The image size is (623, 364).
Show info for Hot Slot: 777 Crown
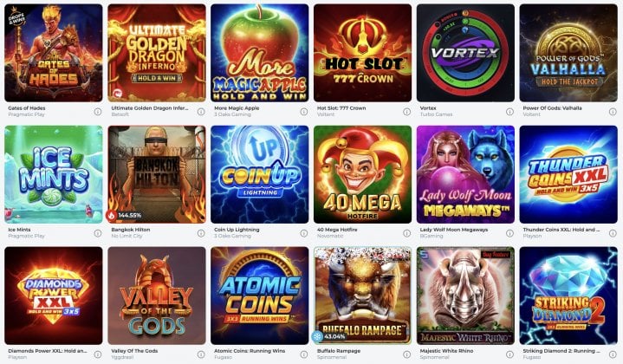407,112
